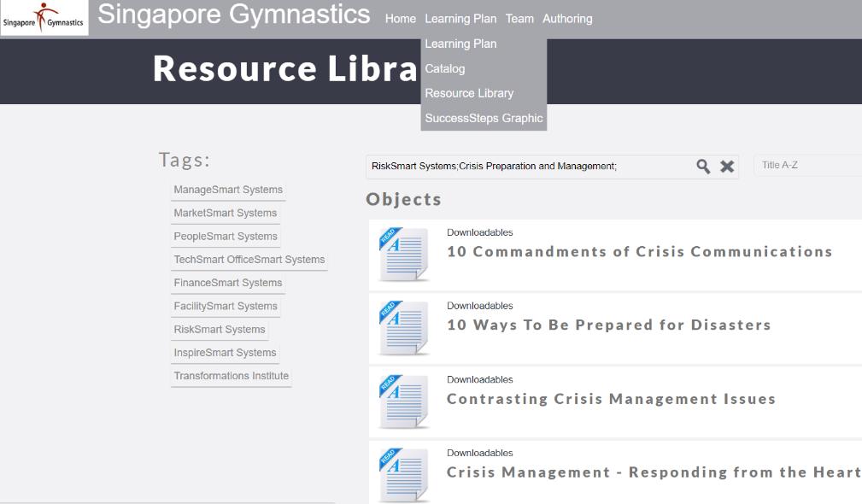Open the Learning Plan top menu

460,19
